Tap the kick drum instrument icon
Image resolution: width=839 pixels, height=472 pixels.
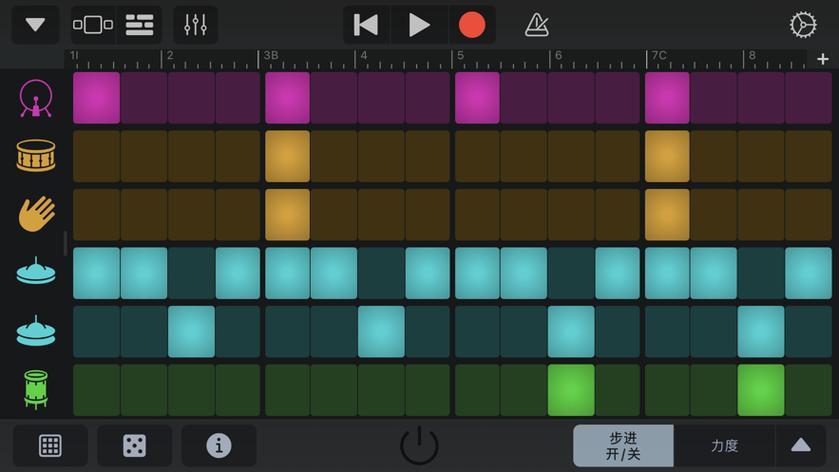pos(36,98)
